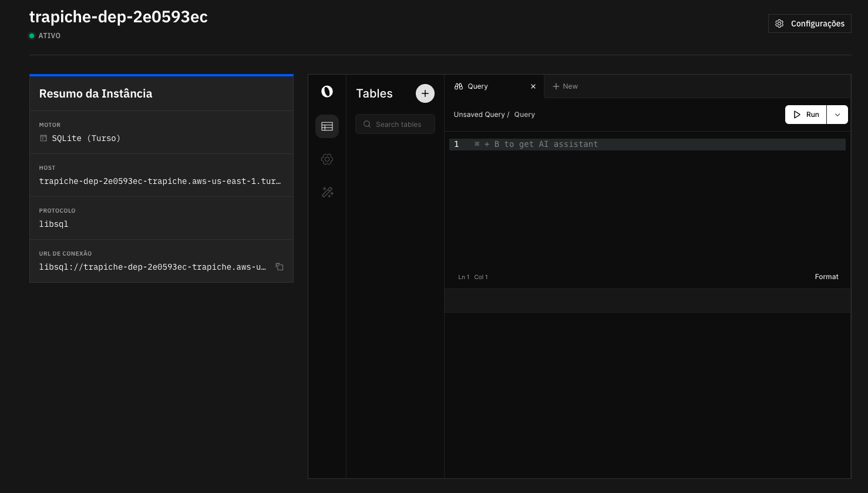Screen dimensions: 868x493
Task: Click the SQLite (Turso) engine icon
Action: tap(43, 138)
